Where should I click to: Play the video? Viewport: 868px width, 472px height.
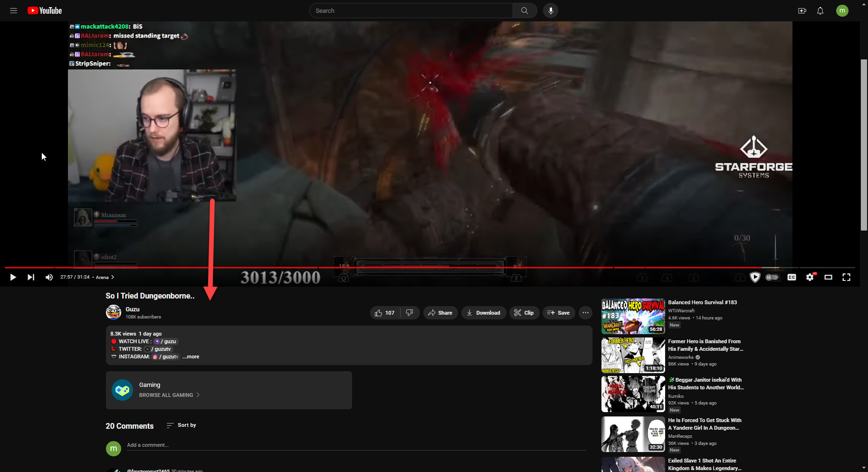13,277
